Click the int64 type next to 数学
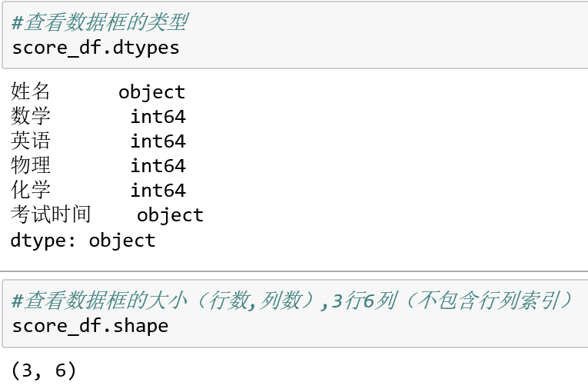Screen dimensions: 588x392 point(158,117)
